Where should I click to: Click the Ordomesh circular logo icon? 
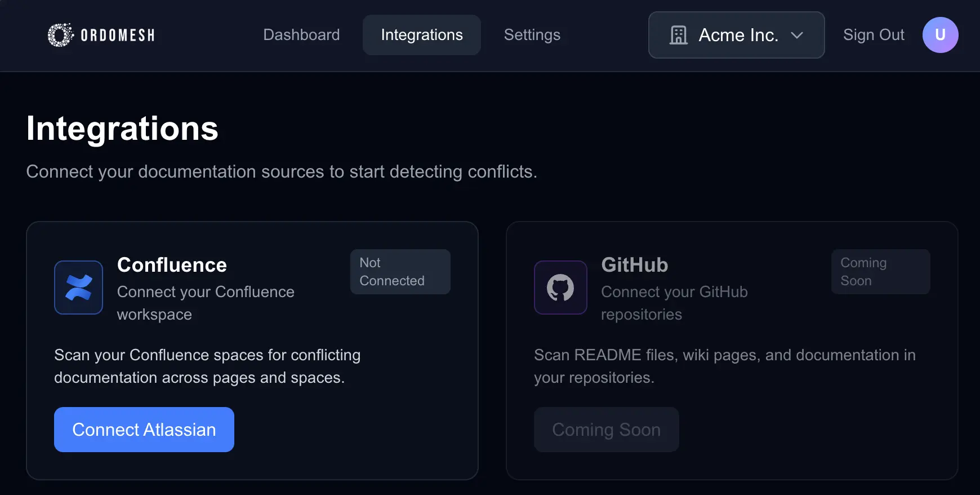click(x=60, y=35)
